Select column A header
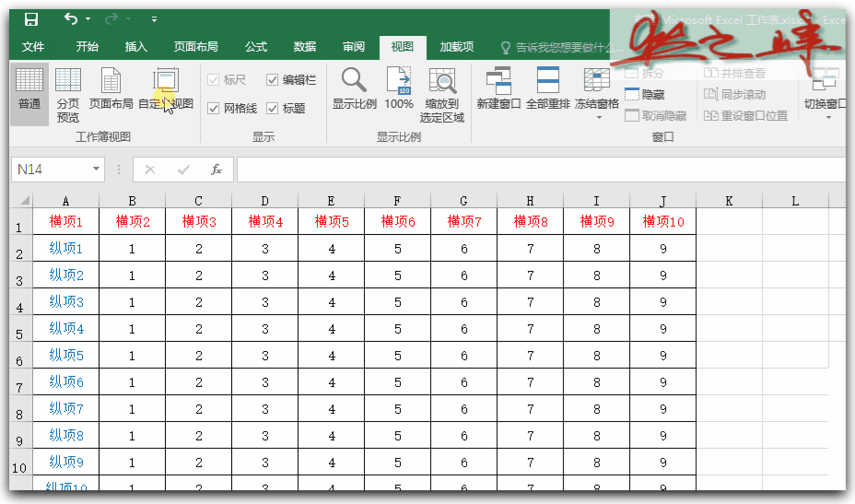The width and height of the screenshot is (855, 504). [x=66, y=201]
